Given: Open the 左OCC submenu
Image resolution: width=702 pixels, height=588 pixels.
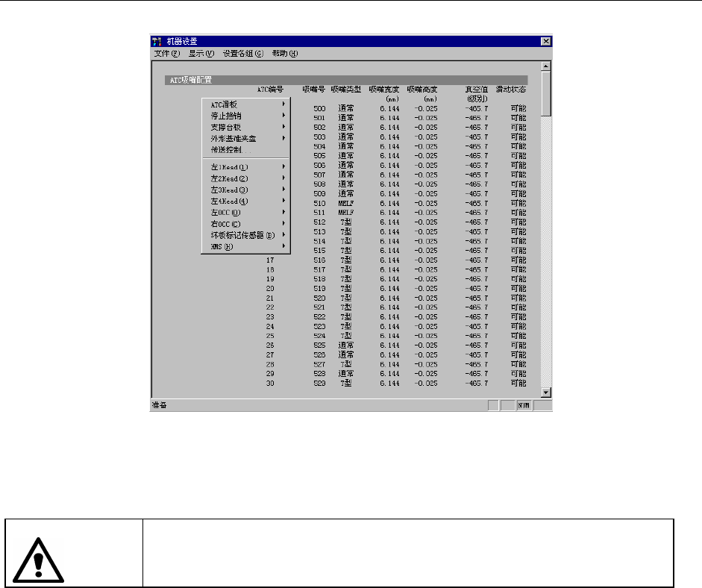Looking at the screenshot, I should tap(245, 212).
